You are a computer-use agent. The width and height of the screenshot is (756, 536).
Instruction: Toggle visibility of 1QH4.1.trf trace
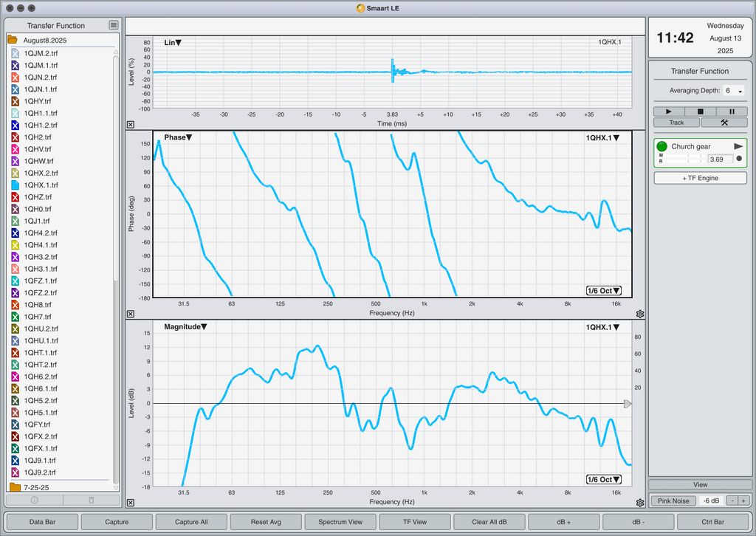click(x=15, y=245)
